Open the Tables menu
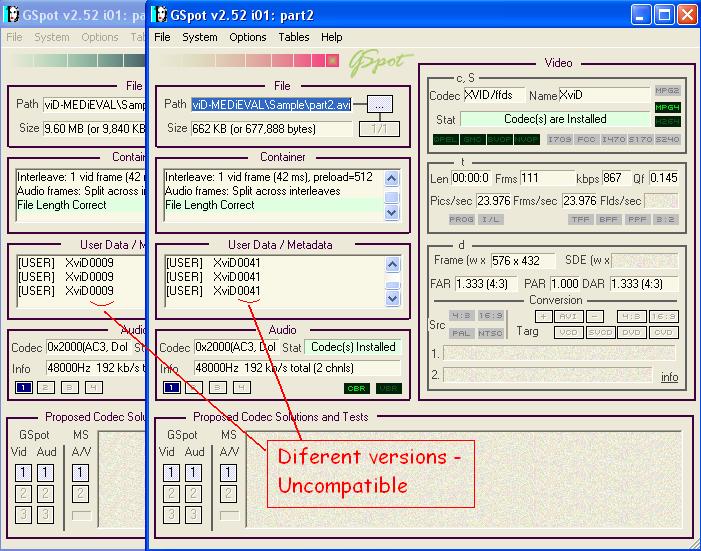 pyautogui.click(x=294, y=37)
